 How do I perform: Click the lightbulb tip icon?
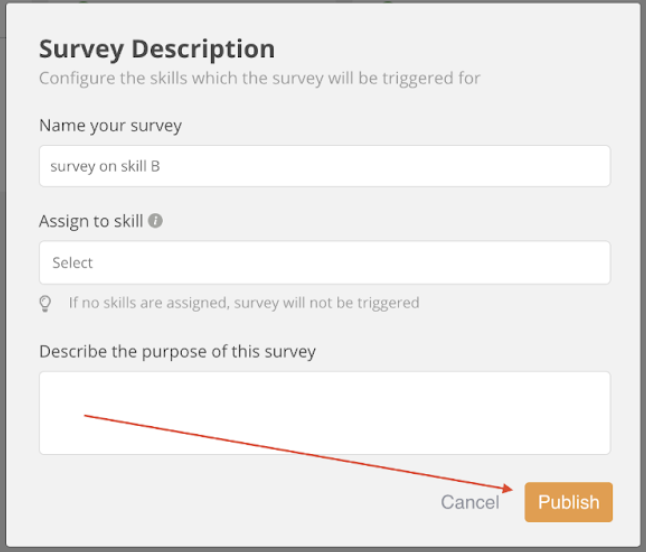(x=45, y=304)
